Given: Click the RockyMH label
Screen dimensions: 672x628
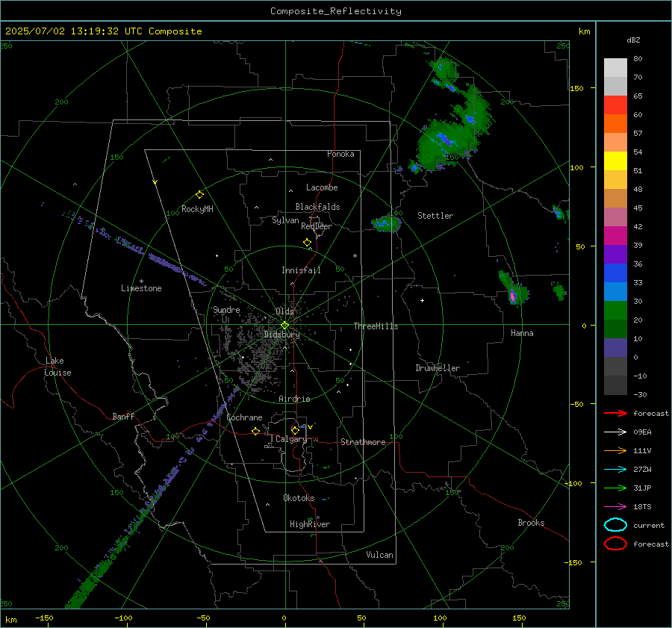Looking at the screenshot, I should coord(197,209).
